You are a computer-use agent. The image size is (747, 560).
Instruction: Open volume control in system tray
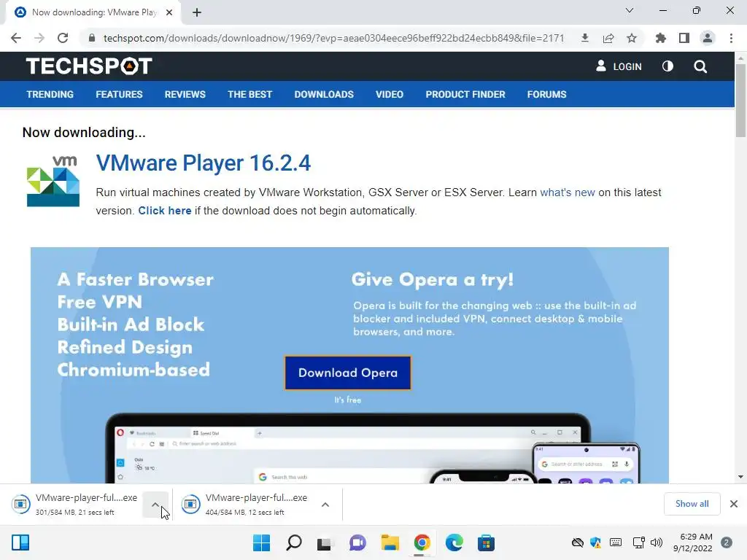pyautogui.click(x=657, y=542)
